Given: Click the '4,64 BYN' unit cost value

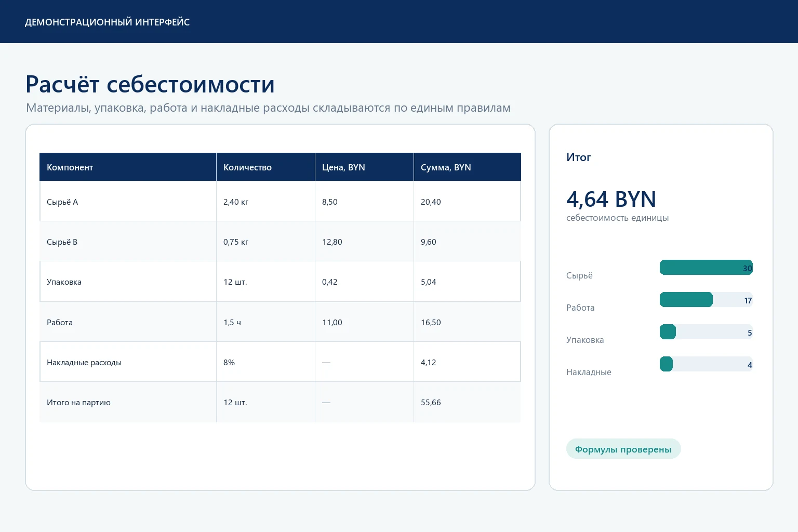Looking at the screenshot, I should pyautogui.click(x=611, y=199).
